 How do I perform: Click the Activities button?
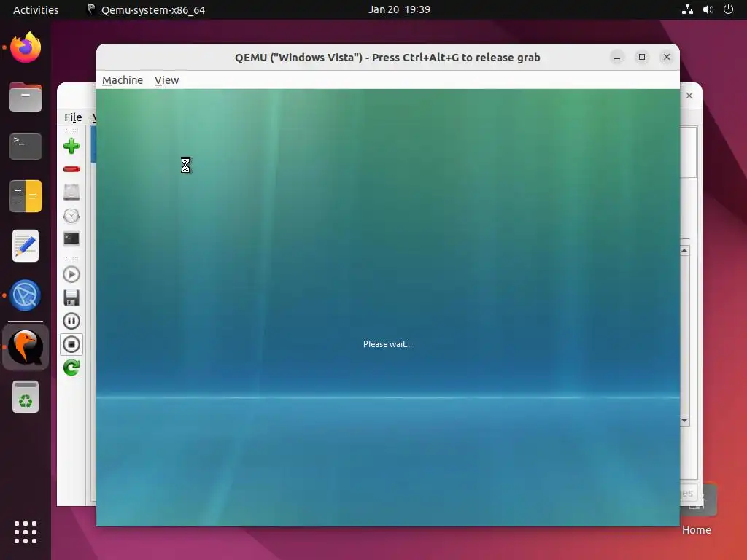[36, 9]
